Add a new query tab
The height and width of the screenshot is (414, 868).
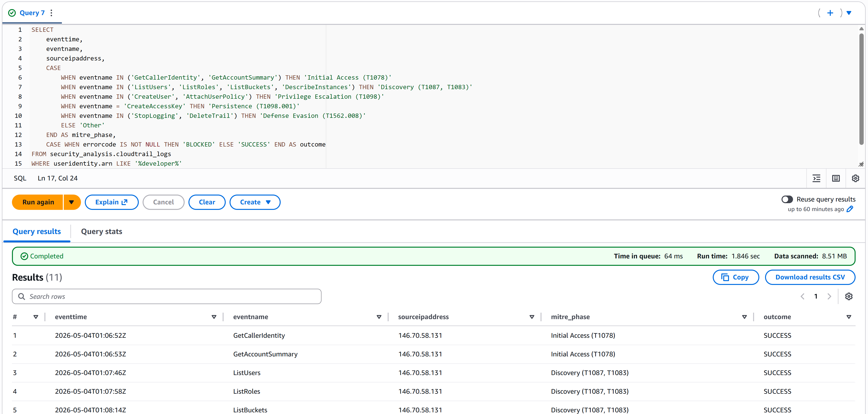click(x=830, y=13)
